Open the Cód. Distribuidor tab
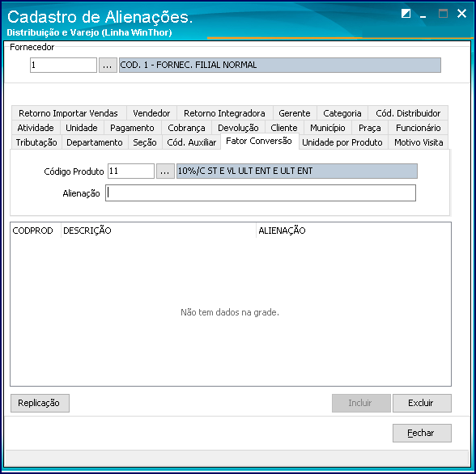Screen dimensions: 476x474 (x=408, y=113)
